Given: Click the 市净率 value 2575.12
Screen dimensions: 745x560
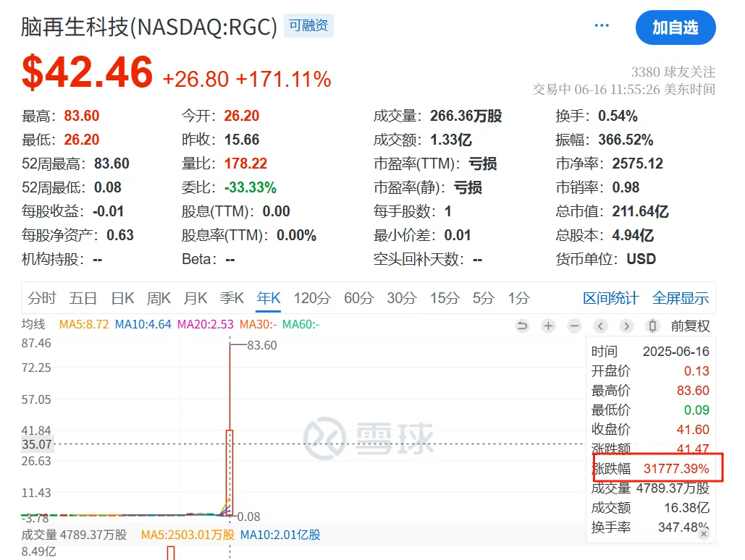Looking at the screenshot, I should tap(638, 164).
